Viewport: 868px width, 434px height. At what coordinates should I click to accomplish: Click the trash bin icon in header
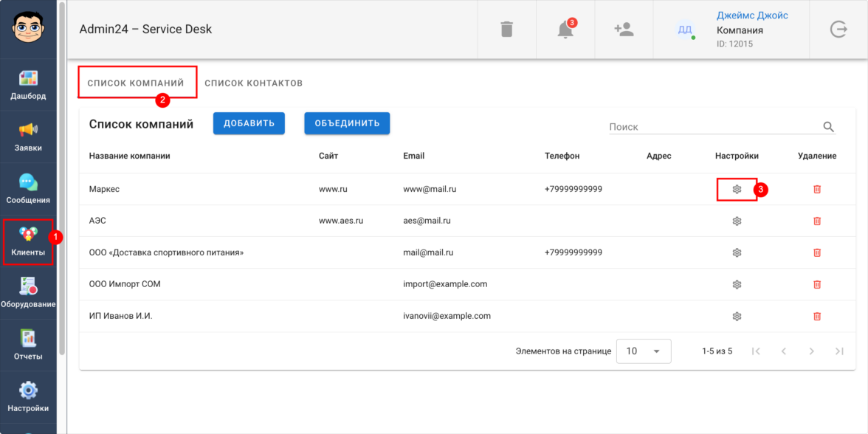pos(506,30)
